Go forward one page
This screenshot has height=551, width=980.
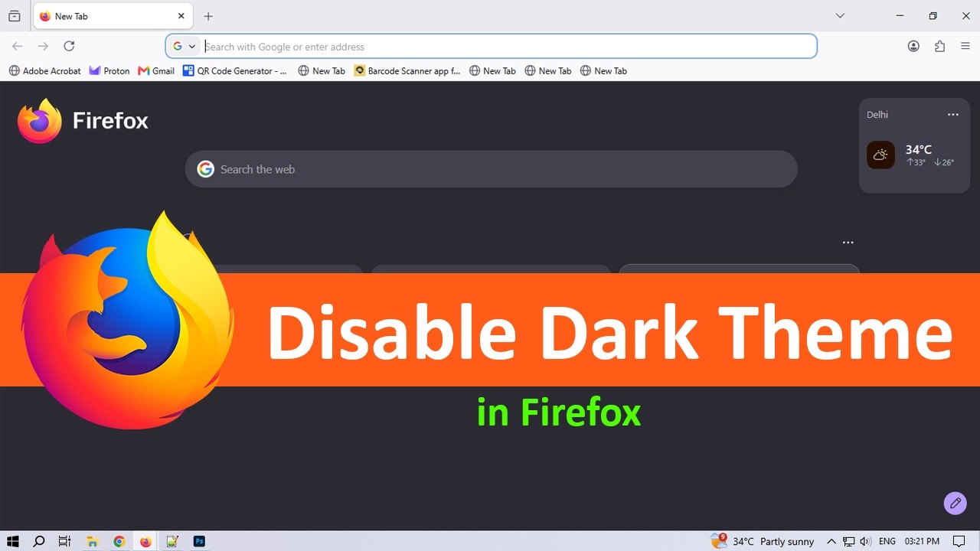(43, 46)
